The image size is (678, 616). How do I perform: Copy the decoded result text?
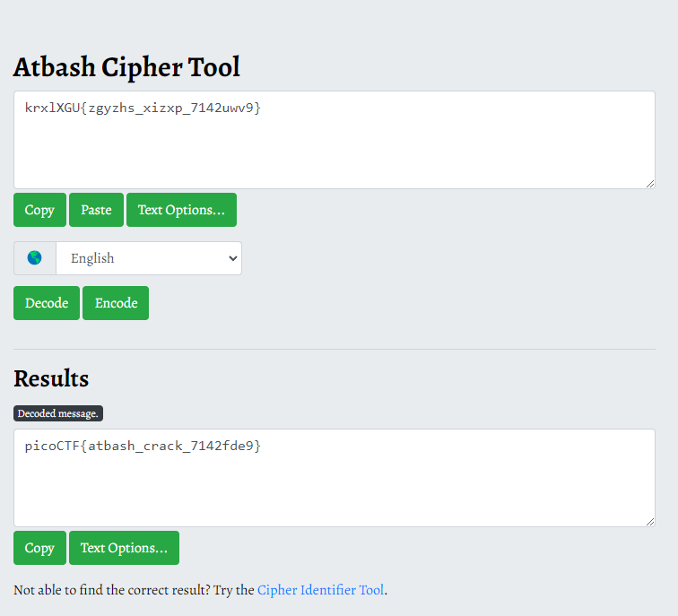(x=39, y=548)
